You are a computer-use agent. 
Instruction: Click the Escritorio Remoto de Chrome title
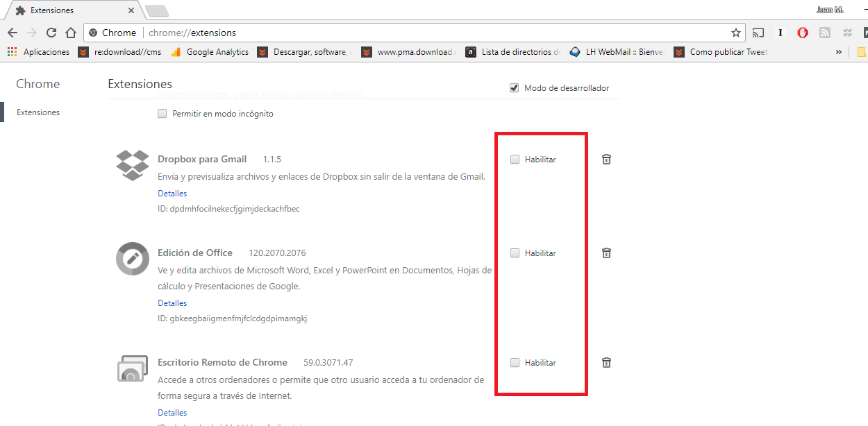point(222,362)
